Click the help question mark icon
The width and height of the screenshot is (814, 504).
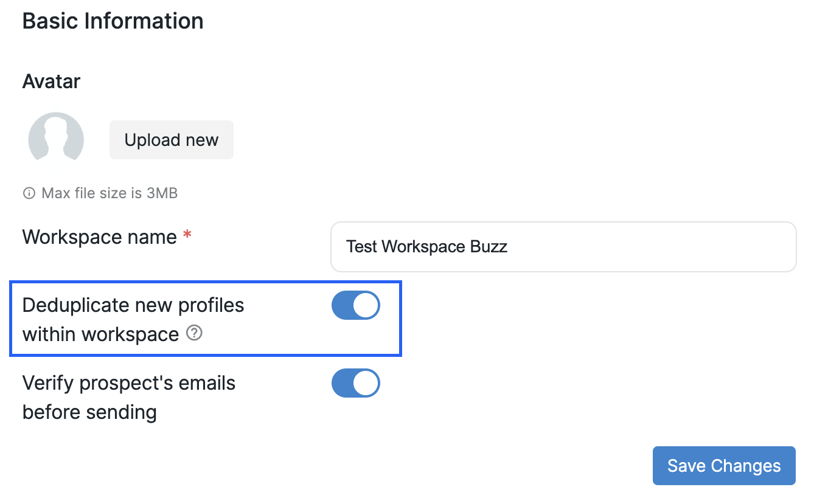click(x=194, y=333)
